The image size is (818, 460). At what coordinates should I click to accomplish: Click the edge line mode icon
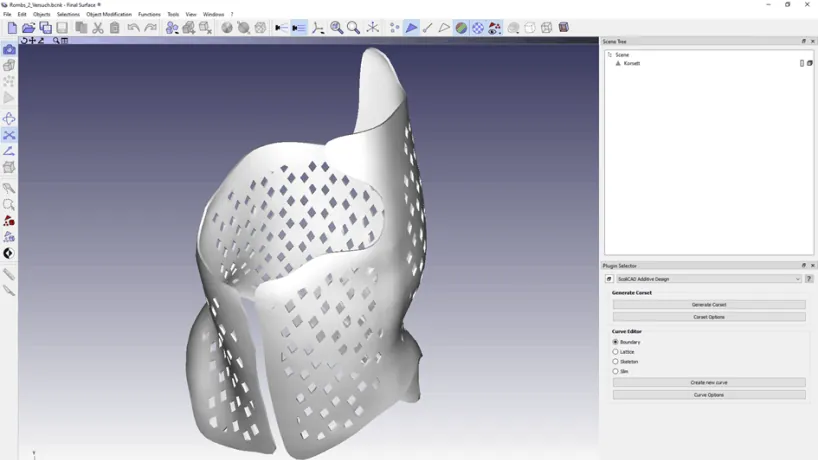(427, 28)
